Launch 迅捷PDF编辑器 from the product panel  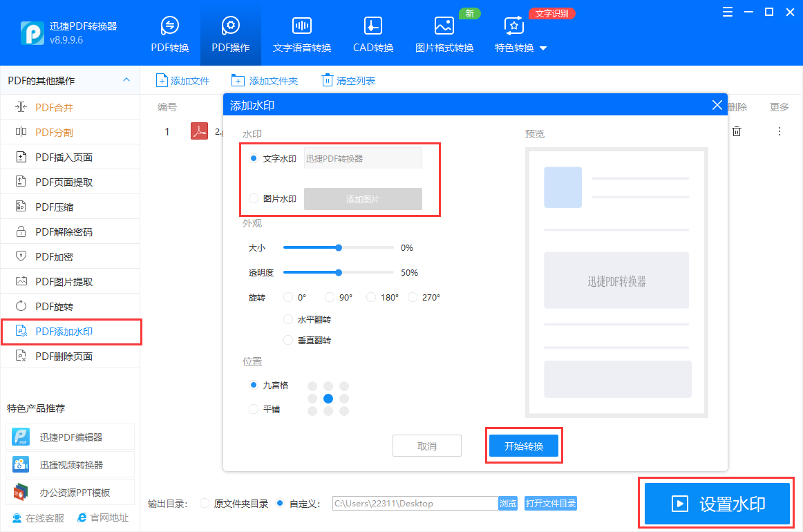tap(71, 437)
